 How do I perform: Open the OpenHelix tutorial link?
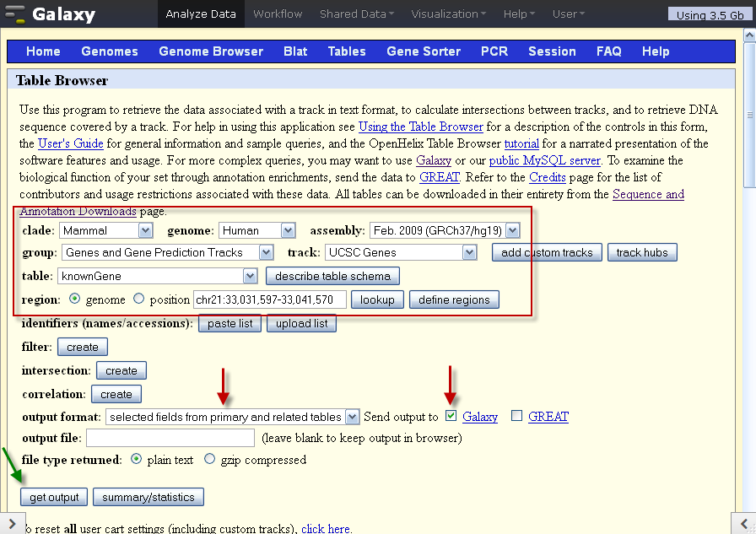point(521,143)
